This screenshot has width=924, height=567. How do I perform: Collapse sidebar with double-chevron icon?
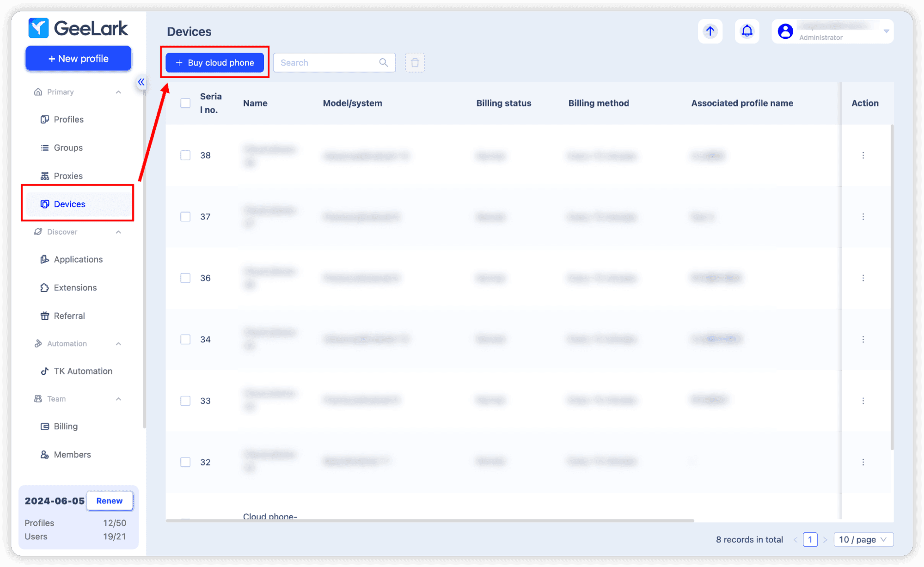[x=141, y=82]
